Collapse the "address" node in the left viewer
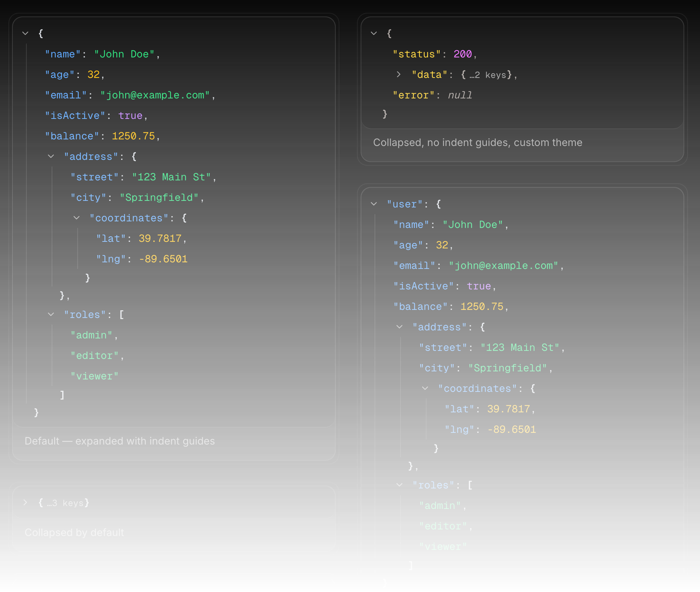The height and width of the screenshot is (592, 700). 51,156
